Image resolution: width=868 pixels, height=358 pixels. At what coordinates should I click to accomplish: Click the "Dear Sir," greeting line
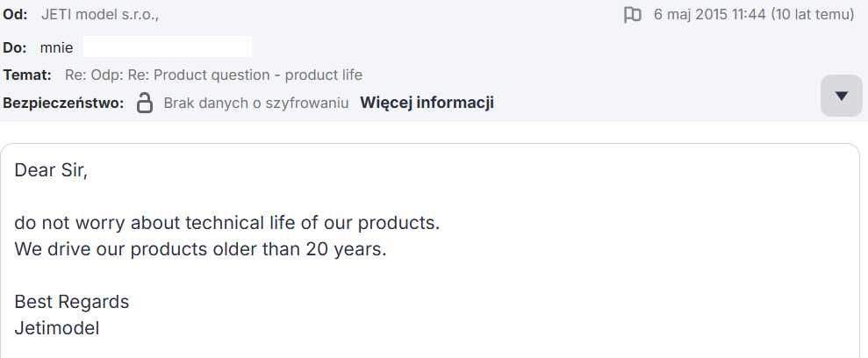(x=51, y=170)
